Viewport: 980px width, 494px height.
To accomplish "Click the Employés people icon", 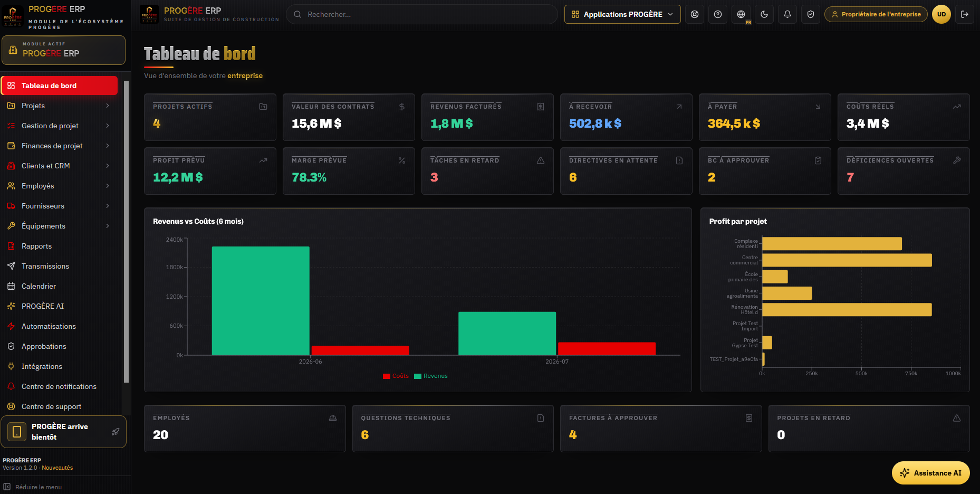I will point(11,186).
